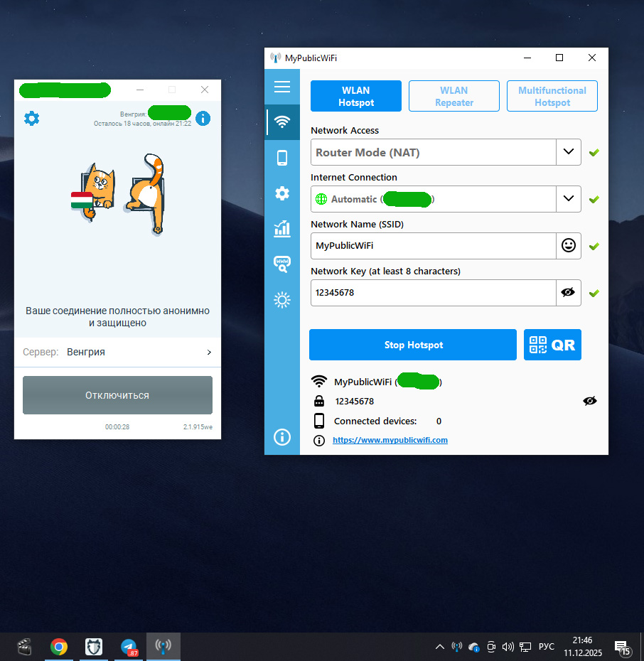
Task: Open the connected devices phone sidebar icon
Action: point(282,158)
